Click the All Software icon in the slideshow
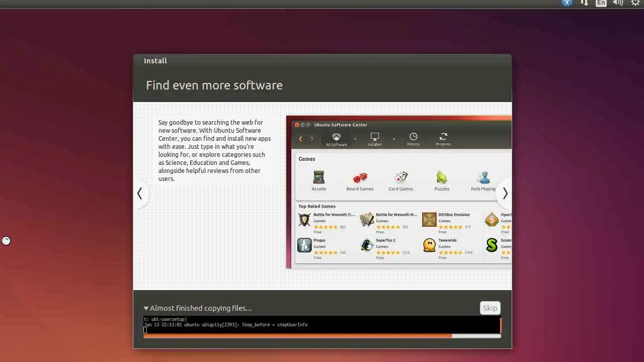Screen dimensions: 644x362 tap(336, 137)
